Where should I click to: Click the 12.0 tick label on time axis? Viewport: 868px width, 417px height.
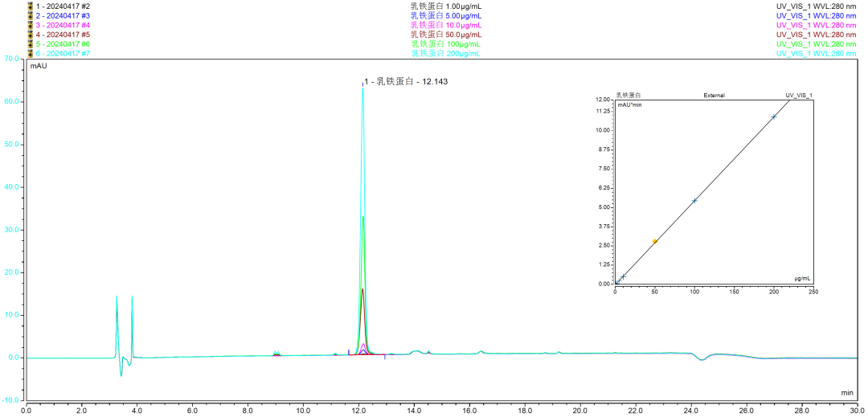[358, 411]
